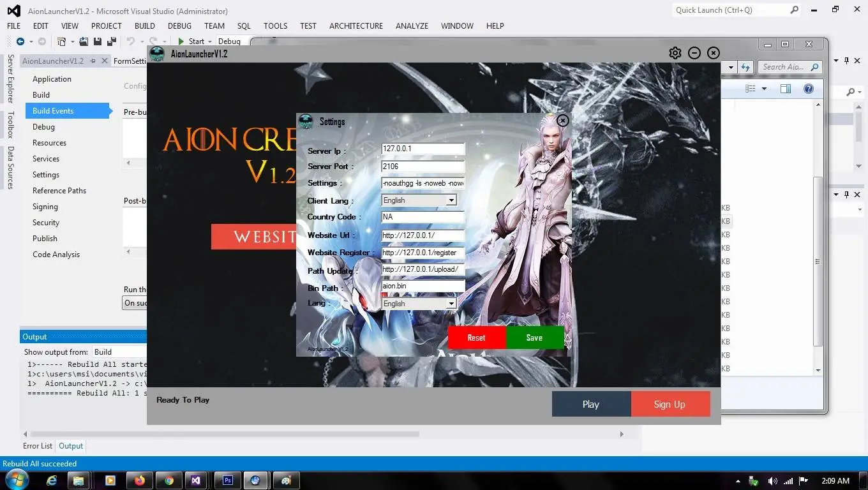The height and width of the screenshot is (490, 868).
Task: Open the BUILD menu
Action: click(145, 26)
